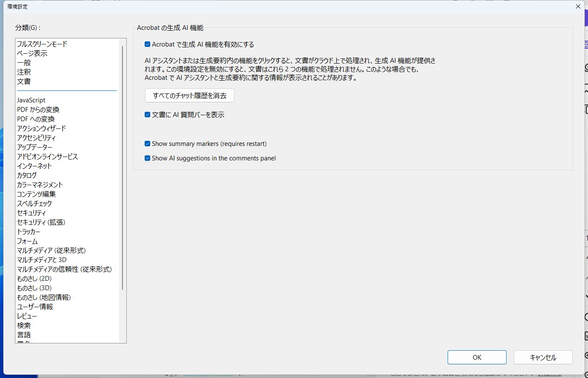
Task: Choose the PDF への変換 category
Action: [x=36, y=119]
